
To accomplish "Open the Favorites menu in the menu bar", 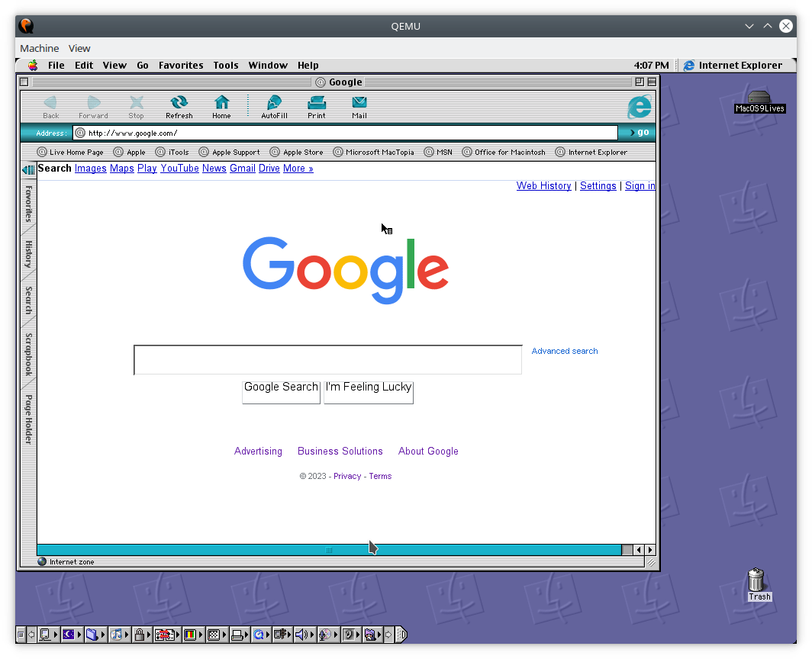I will 180,65.
